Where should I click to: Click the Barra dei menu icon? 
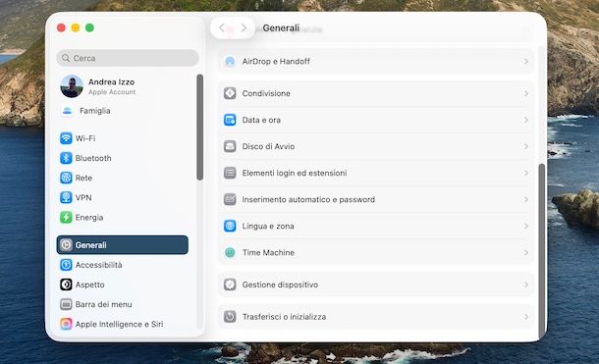(x=66, y=304)
